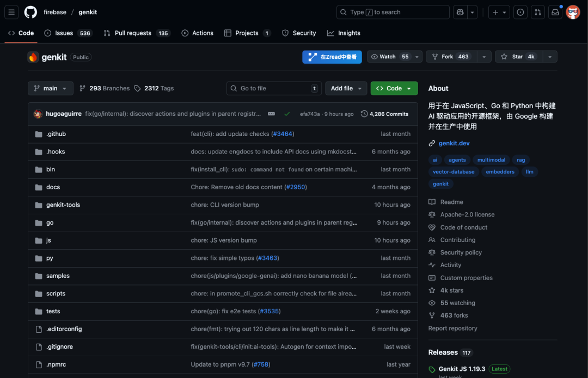The height and width of the screenshot is (378, 588).
Task: Open the Add file dropdown
Action: [346, 89]
